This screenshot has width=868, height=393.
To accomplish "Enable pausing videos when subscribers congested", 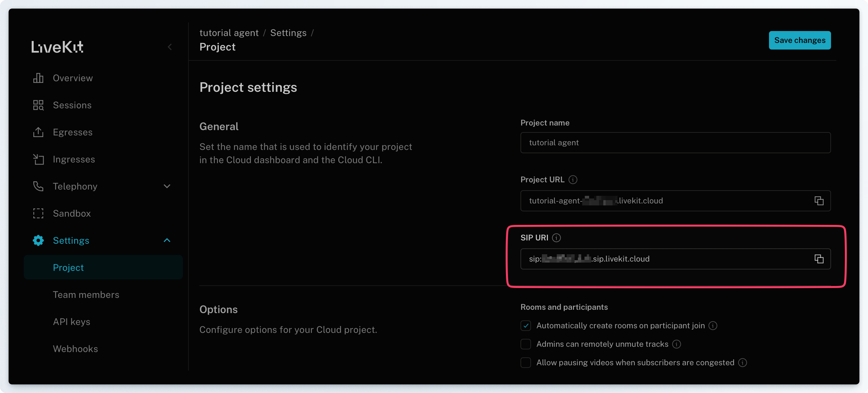I will pyautogui.click(x=526, y=363).
